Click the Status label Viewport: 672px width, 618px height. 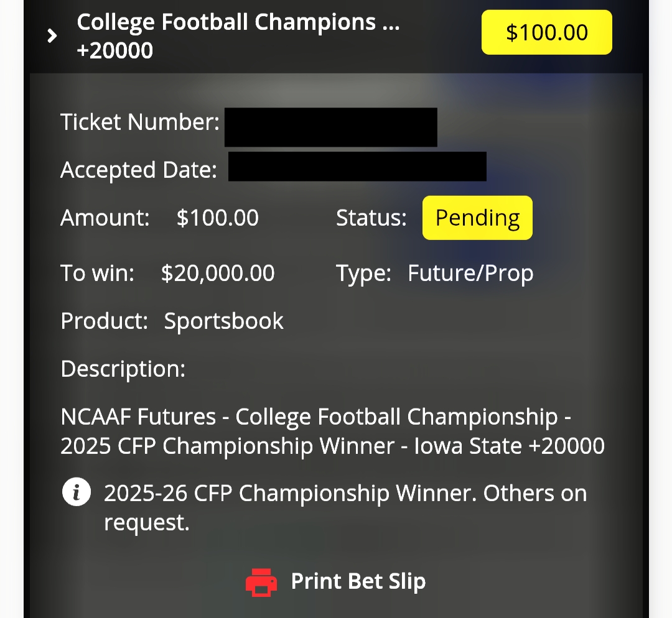tap(371, 218)
